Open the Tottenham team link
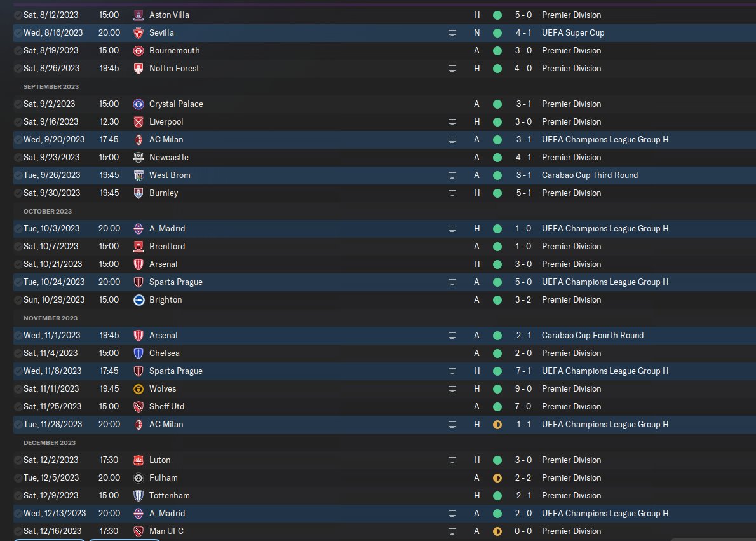This screenshot has width=756, height=541. (169, 496)
